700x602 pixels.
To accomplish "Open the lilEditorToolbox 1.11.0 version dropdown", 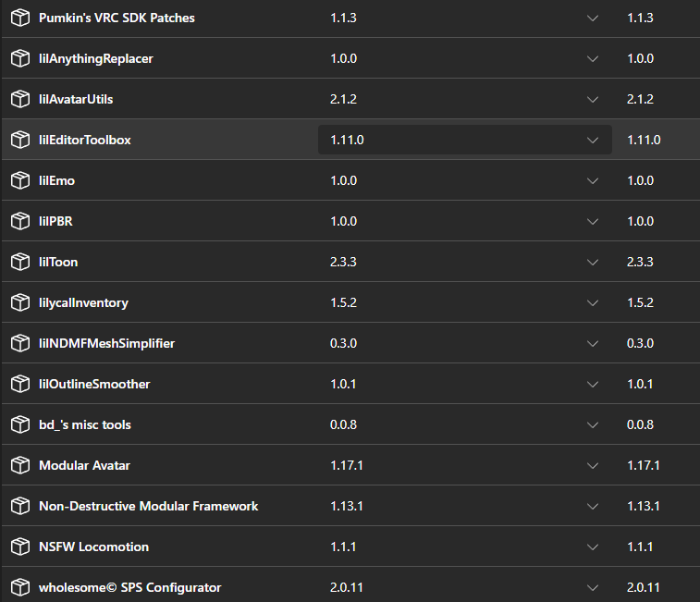I will 465,140.
